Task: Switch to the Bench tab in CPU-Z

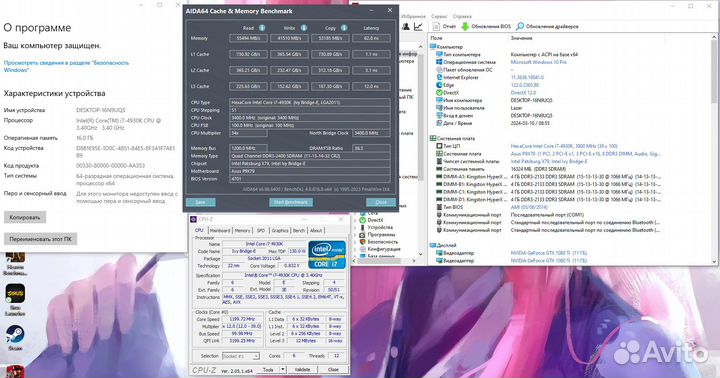Action: pyautogui.click(x=299, y=231)
